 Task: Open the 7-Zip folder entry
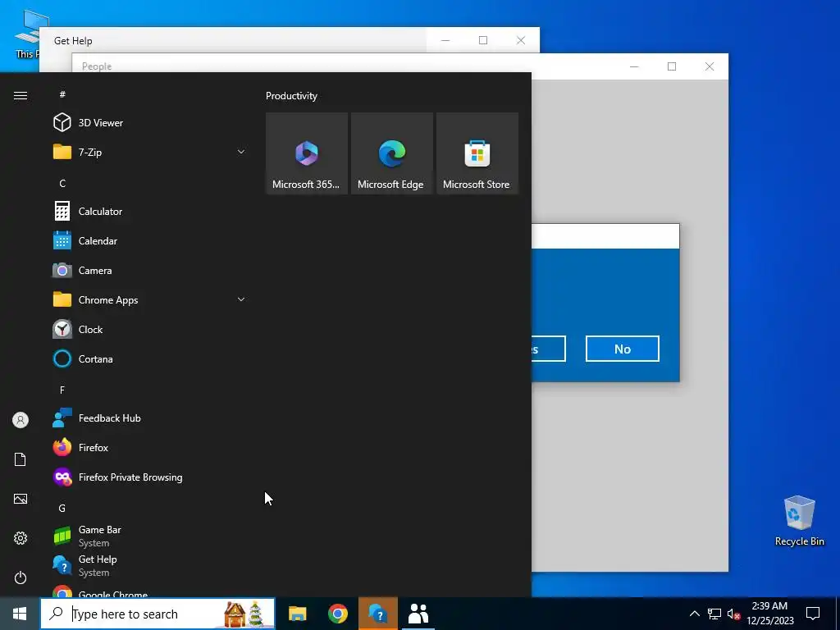[150, 152]
